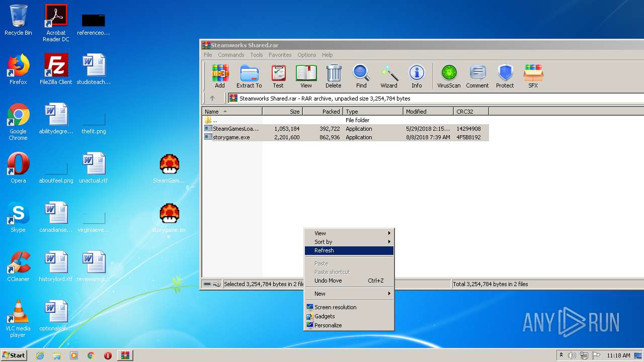
Task: Sort by the Name column header
Action: 232,112
